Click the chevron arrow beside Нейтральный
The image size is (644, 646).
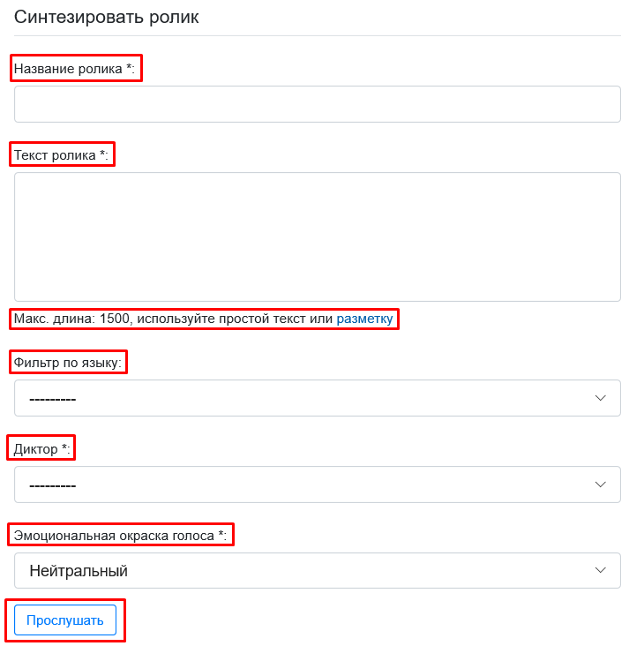601,570
